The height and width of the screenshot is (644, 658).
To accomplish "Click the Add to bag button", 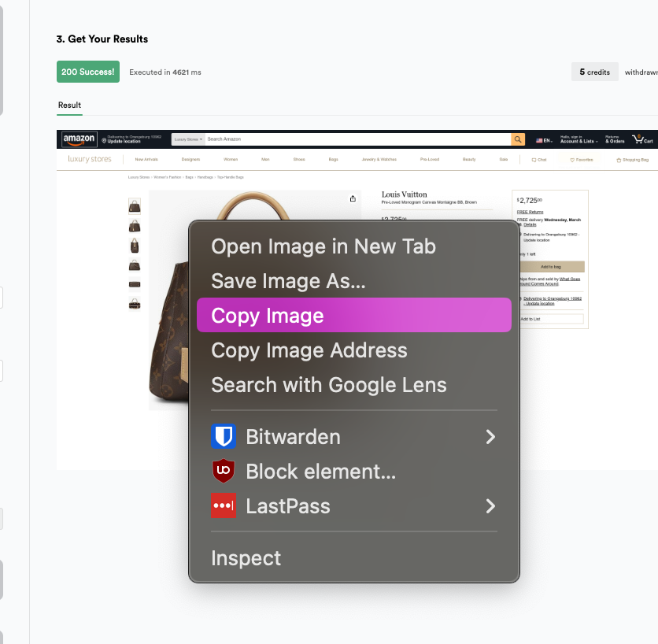I will [x=551, y=267].
